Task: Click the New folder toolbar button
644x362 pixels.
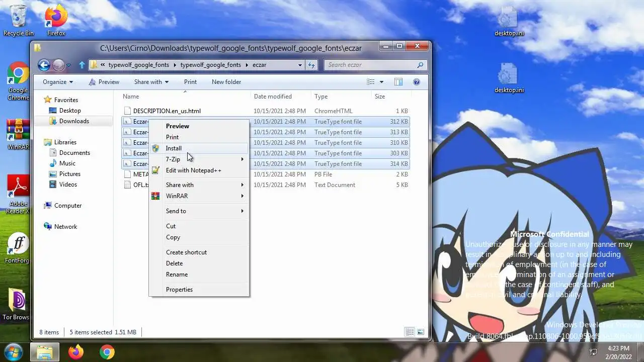Action: (226, 82)
